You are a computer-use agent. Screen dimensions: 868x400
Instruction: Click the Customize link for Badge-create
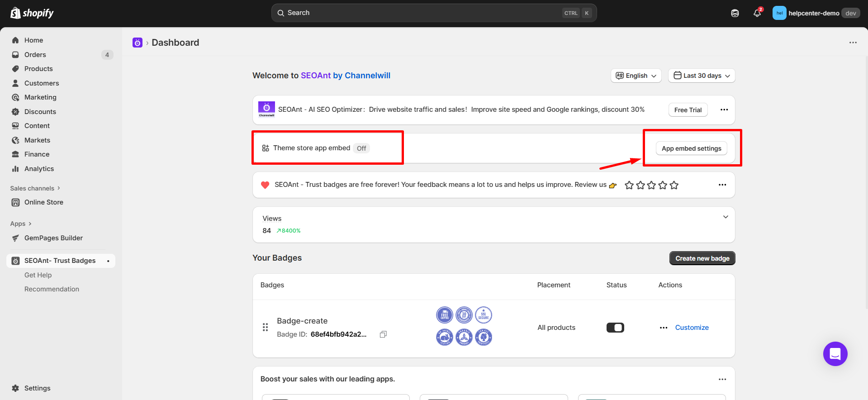pyautogui.click(x=692, y=328)
